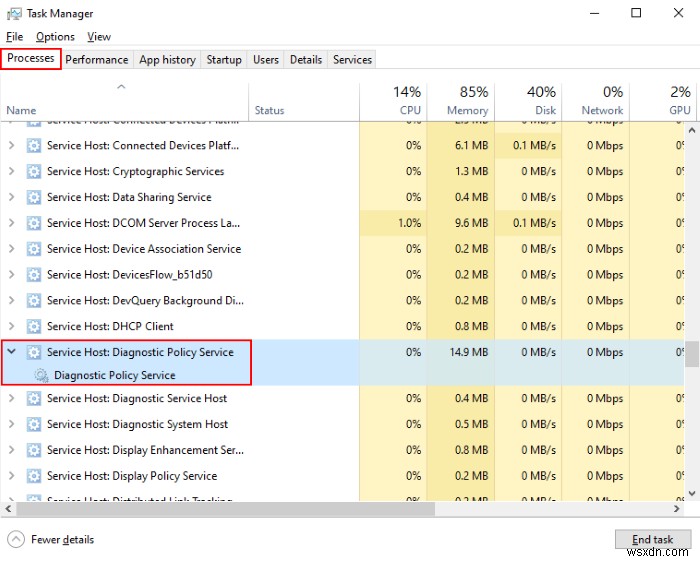Sort by the Name column header

(124, 102)
